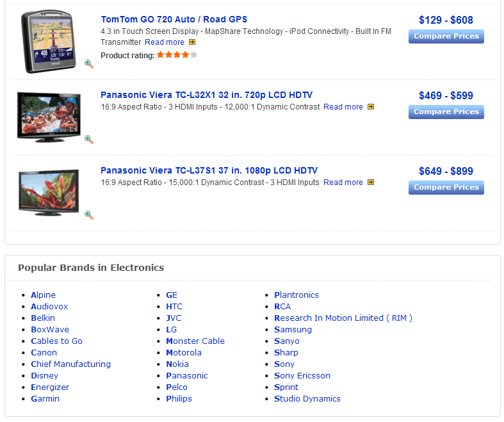
Task: Click the TomTom product rating stars
Action: [177, 55]
